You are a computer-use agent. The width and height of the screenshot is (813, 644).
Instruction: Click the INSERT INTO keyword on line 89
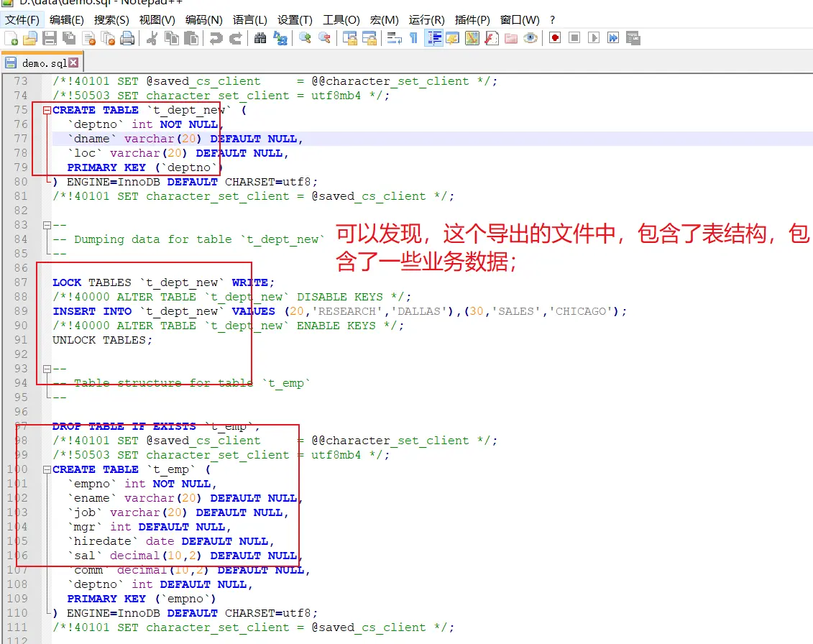(92, 311)
